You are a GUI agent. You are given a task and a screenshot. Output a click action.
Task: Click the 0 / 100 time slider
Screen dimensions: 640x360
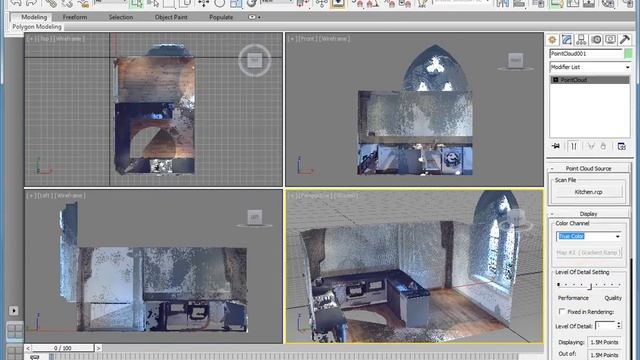coord(63,348)
